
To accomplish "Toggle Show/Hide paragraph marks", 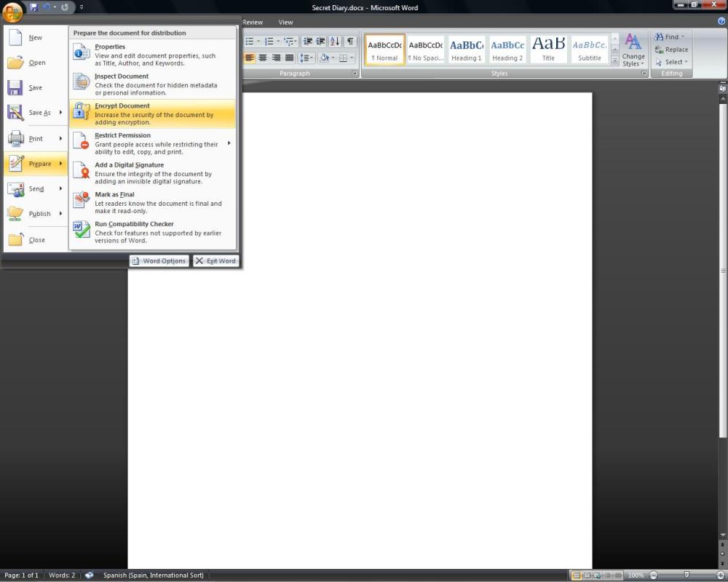I will tap(351, 41).
